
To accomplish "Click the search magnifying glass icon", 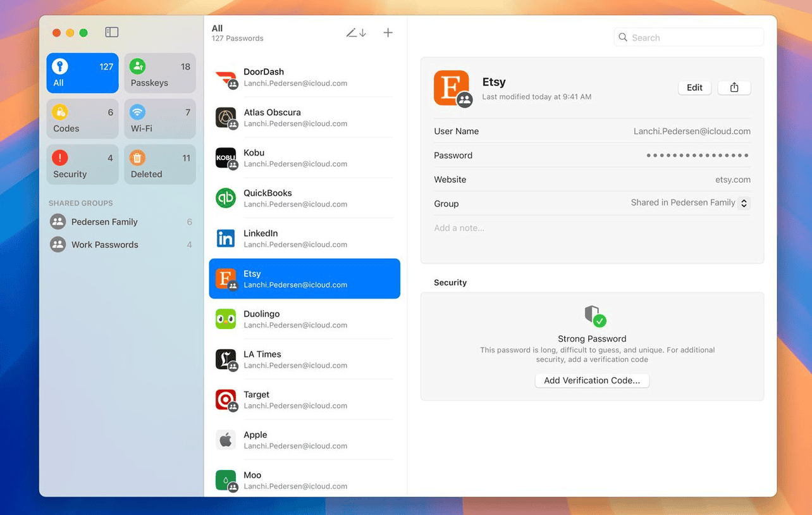I will pos(623,38).
